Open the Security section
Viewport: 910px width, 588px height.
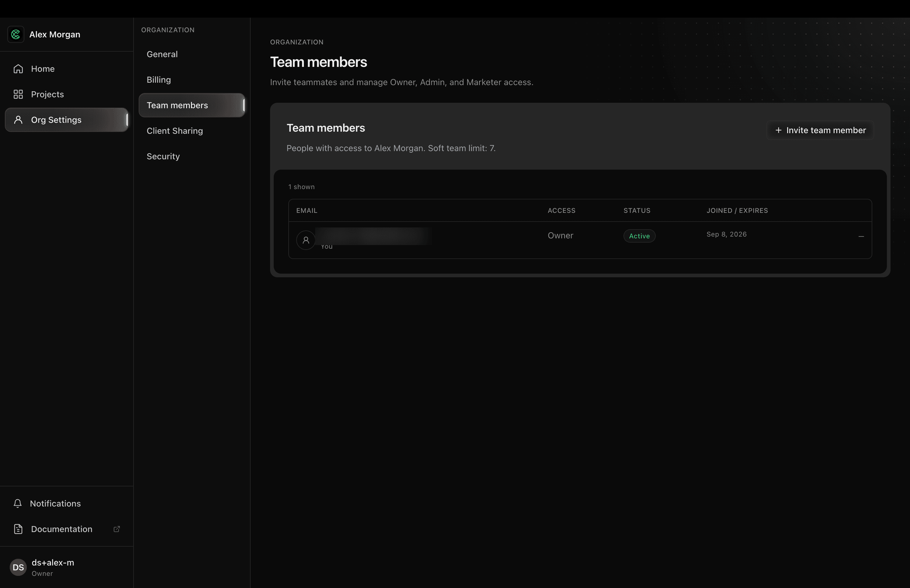coord(192,157)
